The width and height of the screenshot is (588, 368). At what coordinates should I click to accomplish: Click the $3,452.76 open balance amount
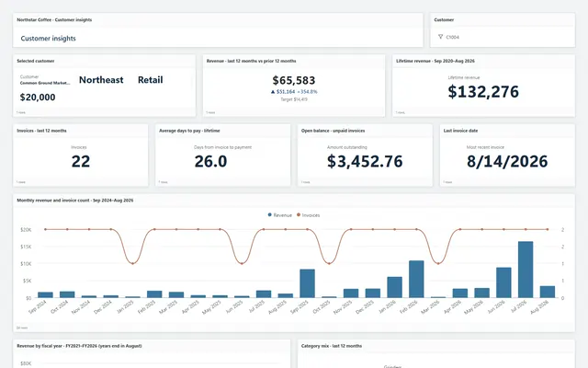365,162
